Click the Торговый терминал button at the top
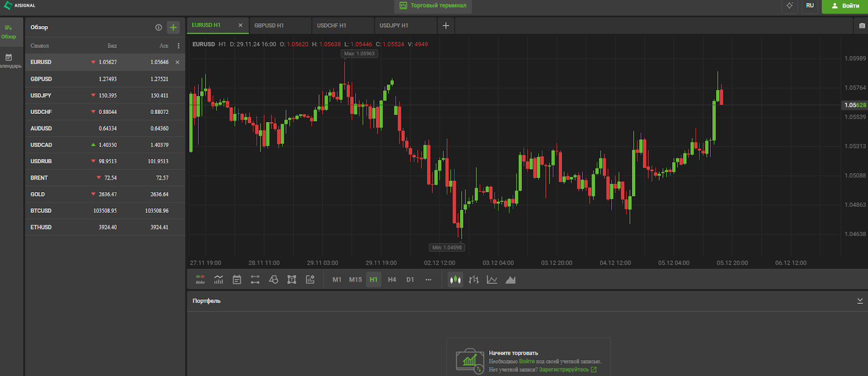This screenshot has height=376, width=868. [433, 6]
